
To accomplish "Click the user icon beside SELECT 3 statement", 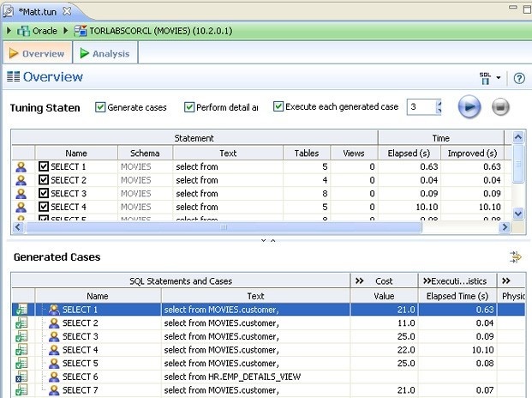I will point(21,194).
